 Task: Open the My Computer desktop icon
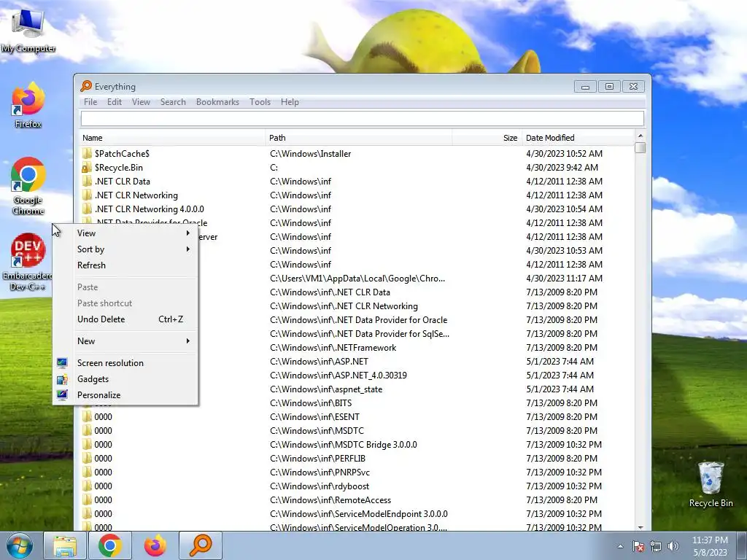(x=28, y=29)
